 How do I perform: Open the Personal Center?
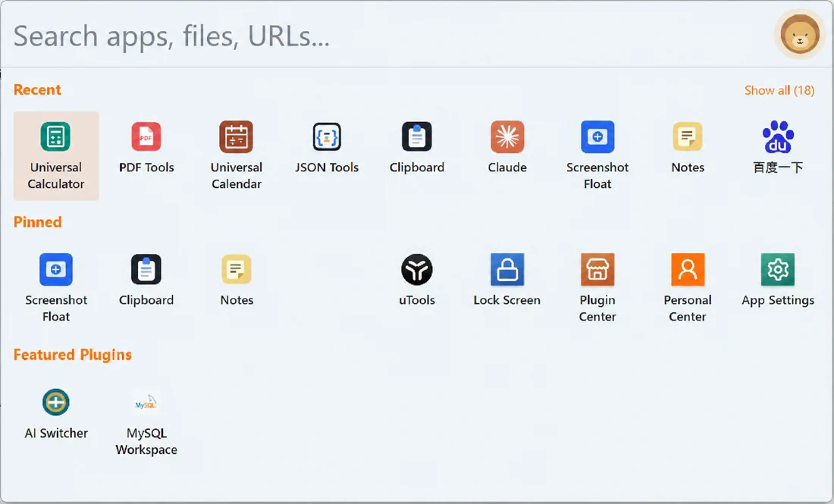pos(687,288)
